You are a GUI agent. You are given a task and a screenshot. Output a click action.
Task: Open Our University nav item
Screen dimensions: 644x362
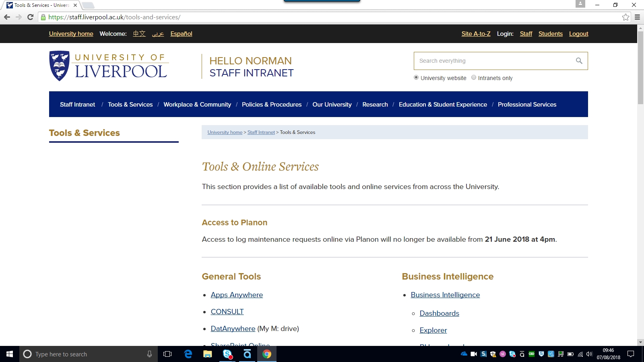click(x=332, y=105)
